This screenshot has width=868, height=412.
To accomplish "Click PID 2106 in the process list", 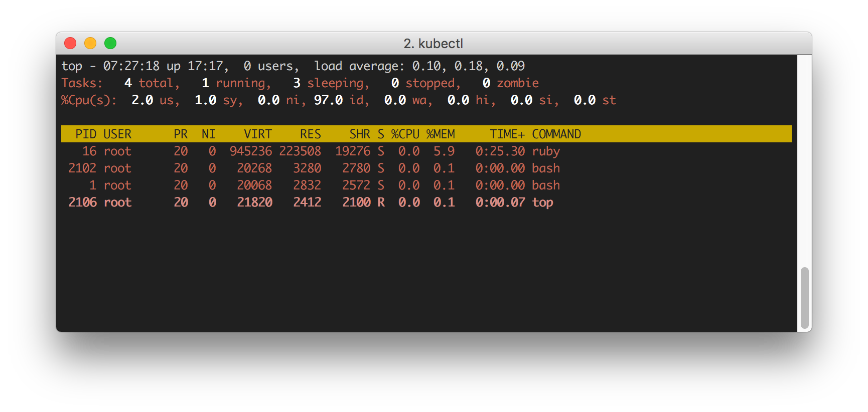I will [82, 202].
